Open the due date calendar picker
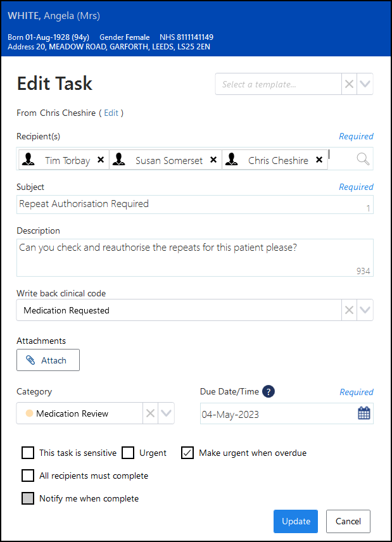The height and width of the screenshot is (542, 392). pos(364,414)
